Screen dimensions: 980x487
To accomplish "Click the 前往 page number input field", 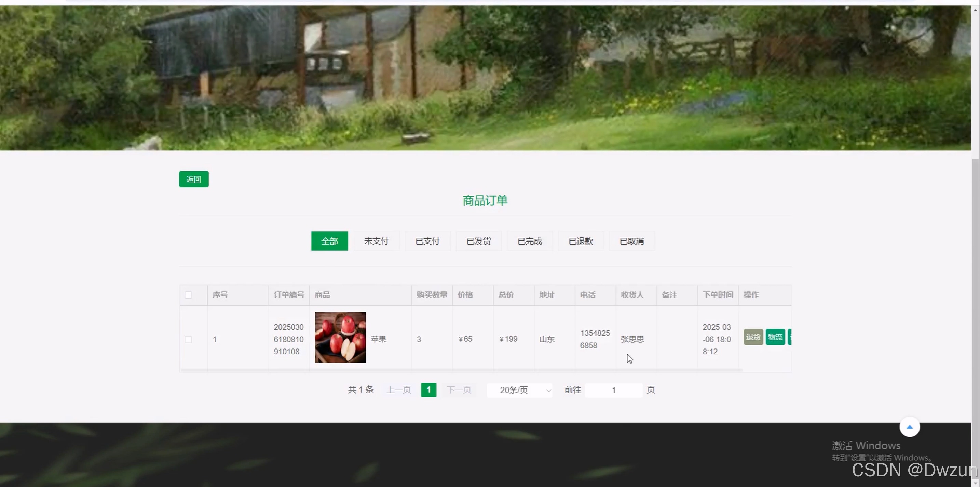I will point(613,390).
